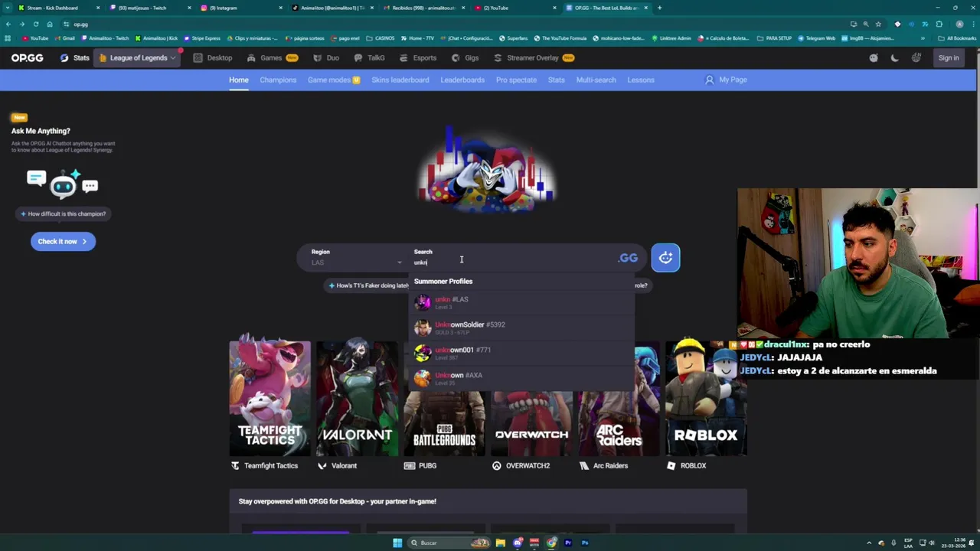Click the OP.GG logo
Screen dimensions: 980x551
(x=27, y=57)
